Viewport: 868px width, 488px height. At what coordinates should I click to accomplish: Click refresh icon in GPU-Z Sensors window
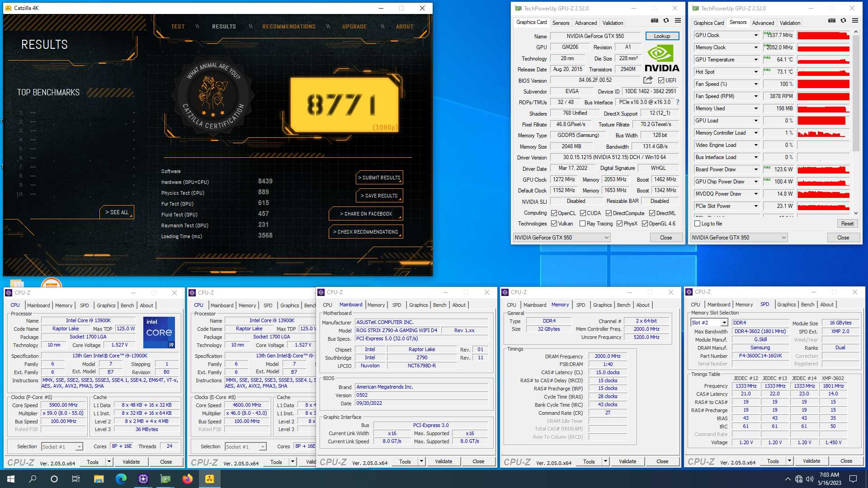point(843,20)
